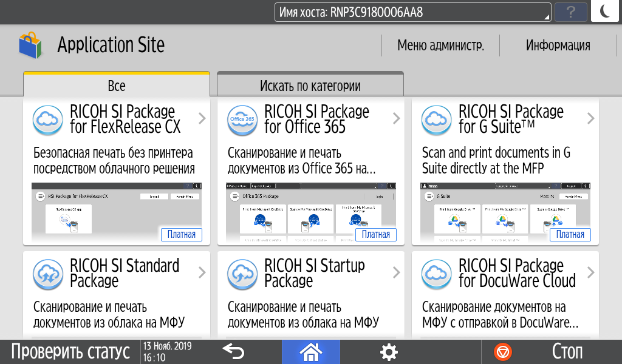The height and width of the screenshot is (364, 622).
Task: Open Меню администр. menu
Action: point(441,45)
